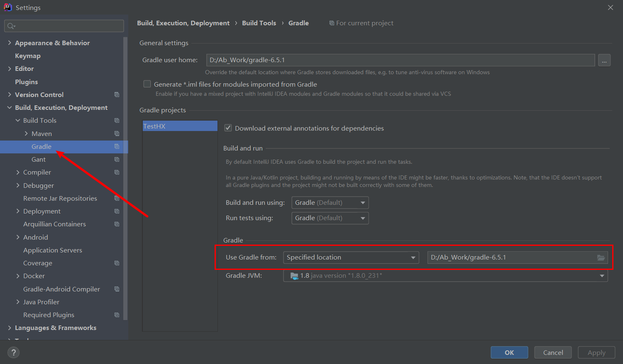Click the For current project icon
This screenshot has height=364, width=623.
pyautogui.click(x=332, y=23)
